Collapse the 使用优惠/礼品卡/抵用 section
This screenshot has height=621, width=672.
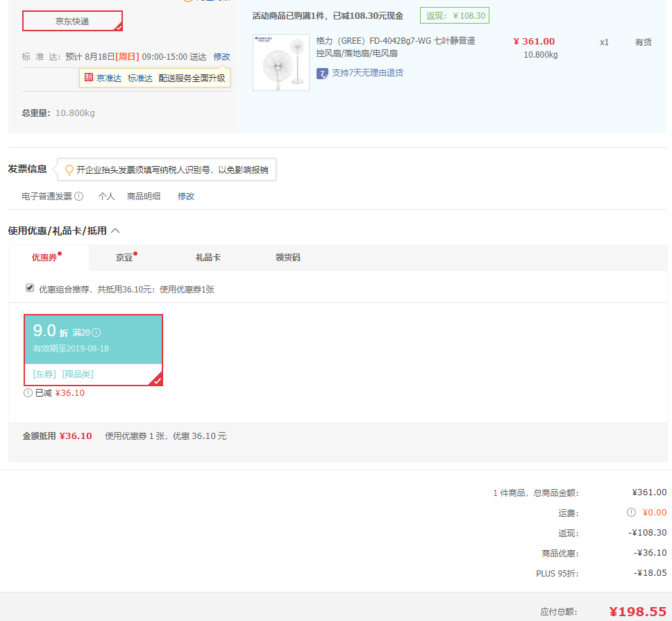115,231
